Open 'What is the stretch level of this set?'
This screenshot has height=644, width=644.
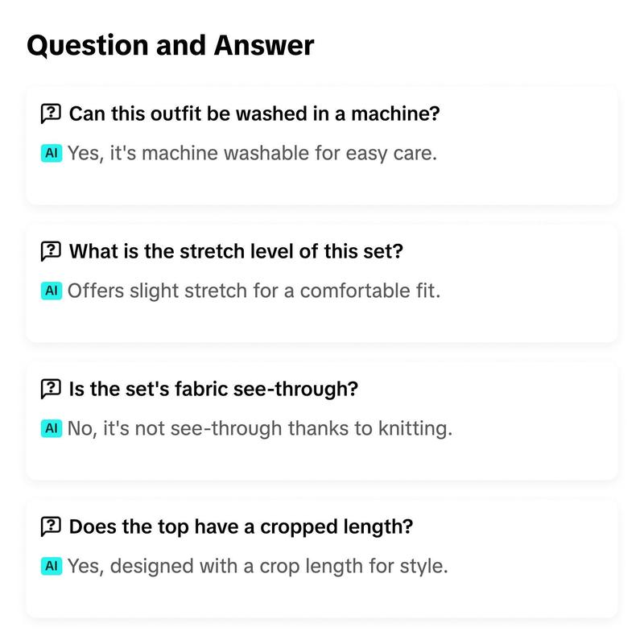[236, 251]
